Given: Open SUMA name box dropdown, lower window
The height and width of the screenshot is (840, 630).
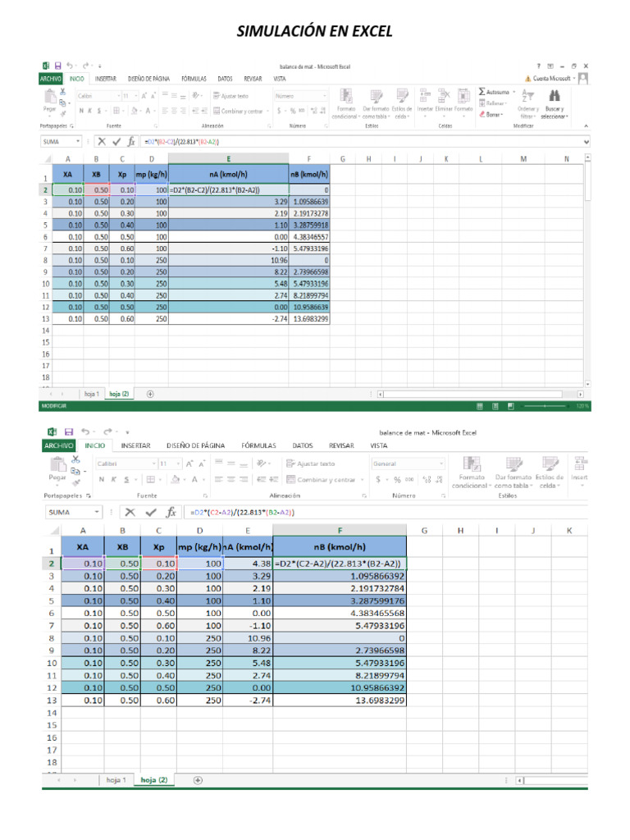Looking at the screenshot, I should tap(97, 512).
